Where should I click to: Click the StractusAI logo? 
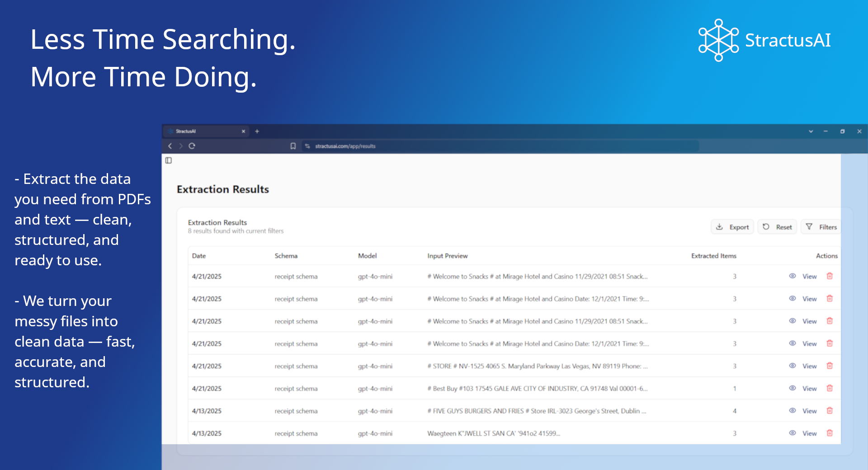tap(764, 40)
